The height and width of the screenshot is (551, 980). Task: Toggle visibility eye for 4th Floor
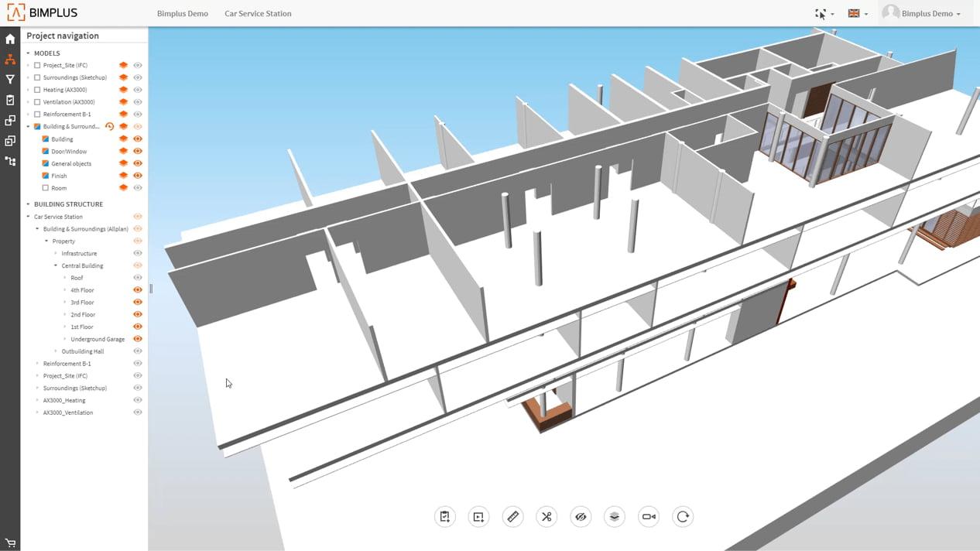[138, 290]
